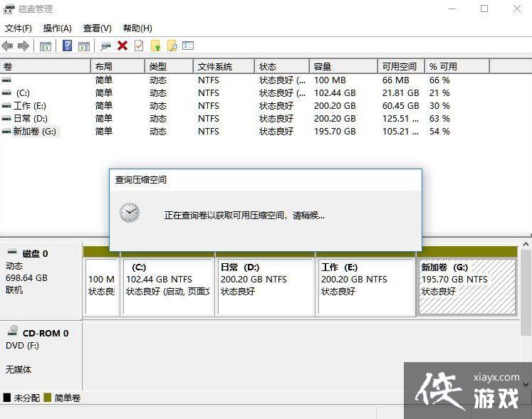
Task: Sort by the 文件系统 column header
Action: tap(224, 66)
